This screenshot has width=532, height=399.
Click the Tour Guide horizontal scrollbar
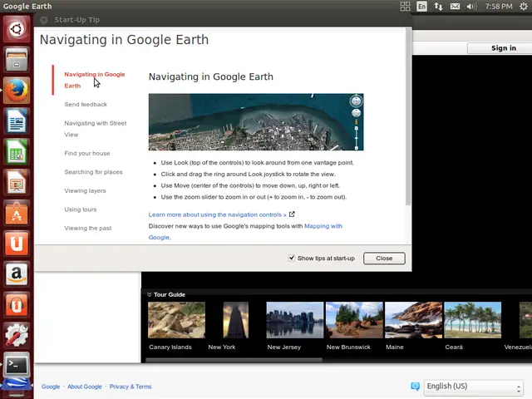click(234, 360)
